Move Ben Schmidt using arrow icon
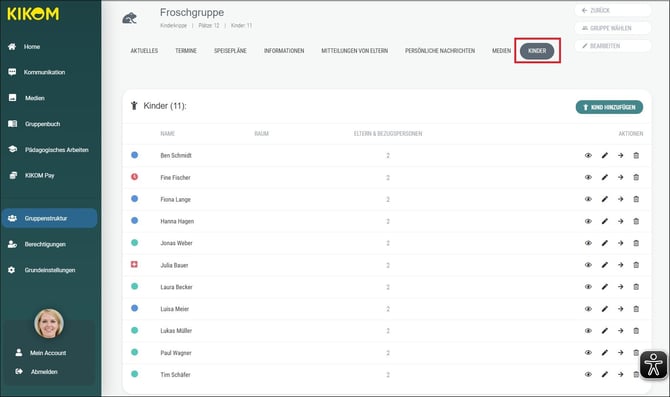This screenshot has height=397, width=670. coord(620,156)
